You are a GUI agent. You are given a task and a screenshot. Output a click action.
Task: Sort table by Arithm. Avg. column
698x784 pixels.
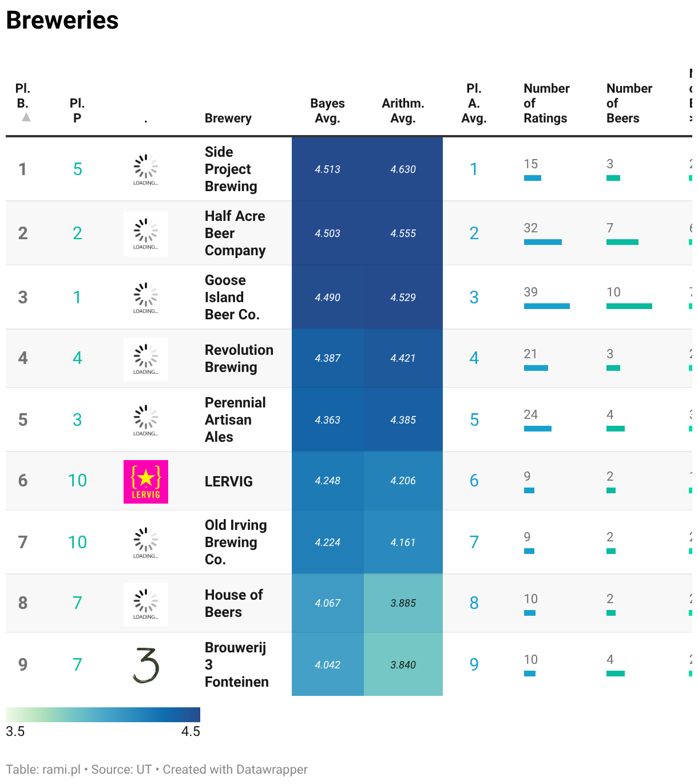403,110
